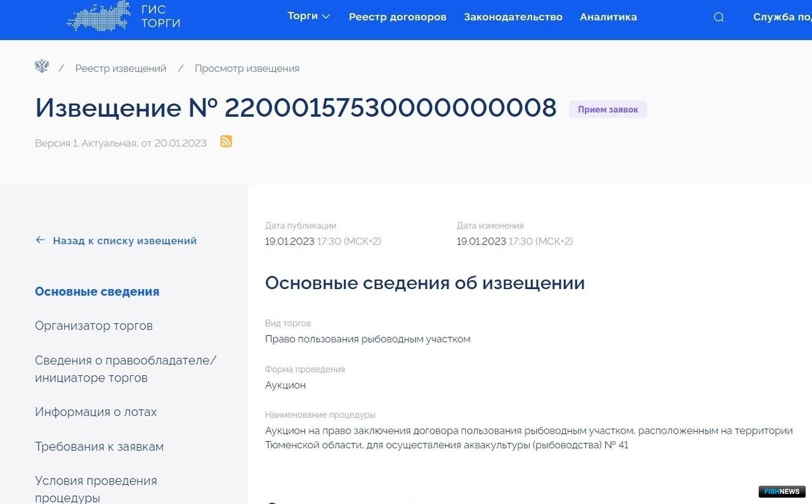Click version text Версия 1. Актуальная, от 20.01.2023
The width and height of the screenshot is (812, 504).
(x=121, y=143)
